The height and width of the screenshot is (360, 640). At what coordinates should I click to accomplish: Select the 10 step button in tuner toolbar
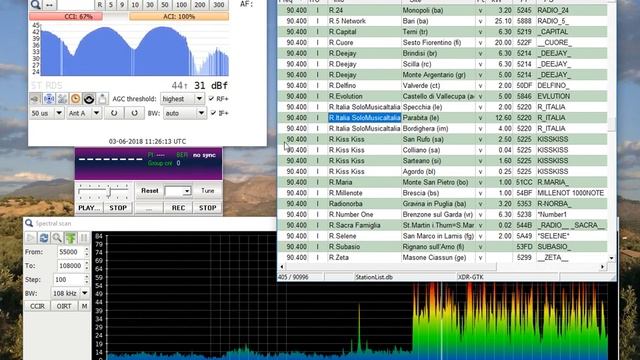pos(135,5)
